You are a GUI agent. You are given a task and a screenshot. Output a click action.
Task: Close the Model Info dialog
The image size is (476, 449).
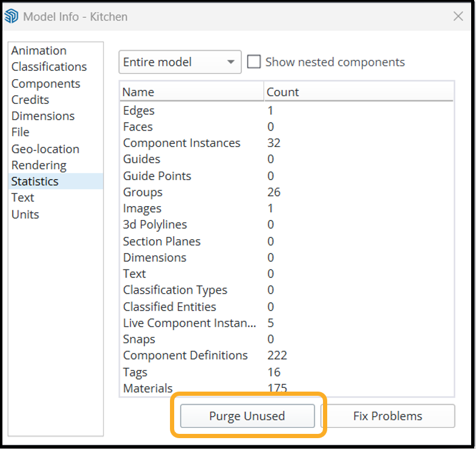click(458, 16)
